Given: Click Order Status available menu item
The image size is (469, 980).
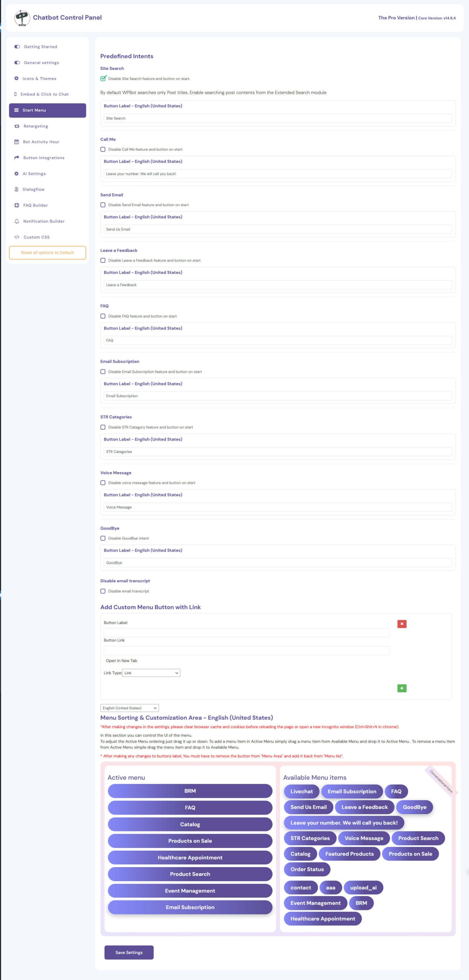Looking at the screenshot, I should pyautogui.click(x=307, y=870).
